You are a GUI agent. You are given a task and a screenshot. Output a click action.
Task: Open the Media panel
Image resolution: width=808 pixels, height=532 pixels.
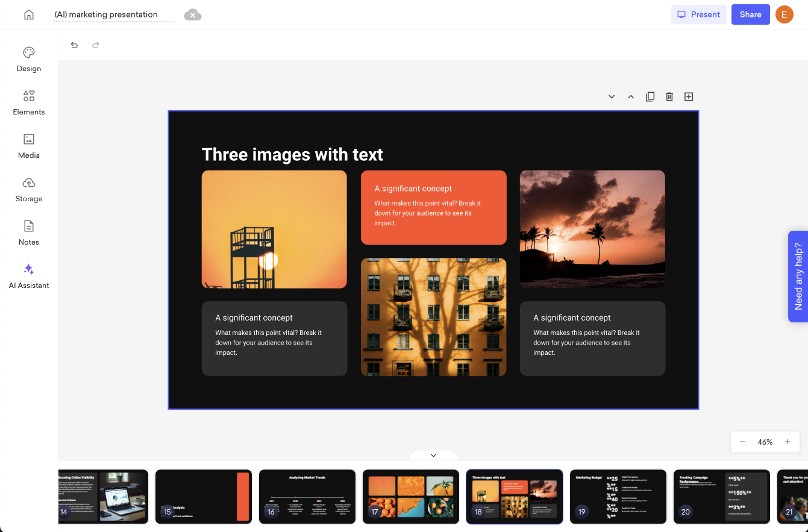[29, 146]
